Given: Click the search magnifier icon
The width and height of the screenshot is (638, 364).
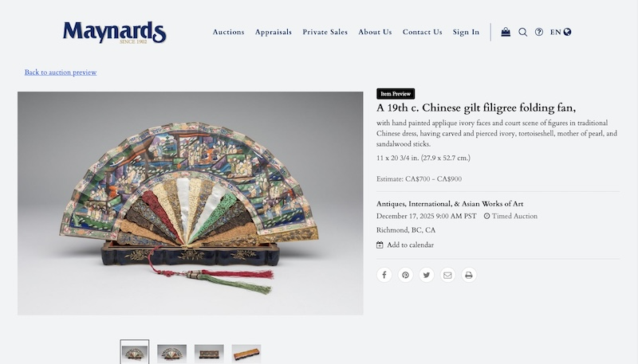Looking at the screenshot, I should point(523,32).
